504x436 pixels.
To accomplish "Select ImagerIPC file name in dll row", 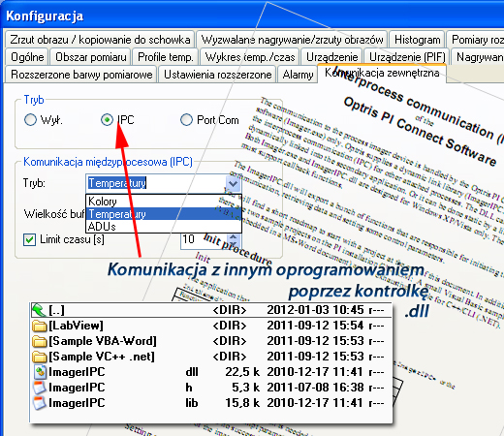I will [77, 372].
